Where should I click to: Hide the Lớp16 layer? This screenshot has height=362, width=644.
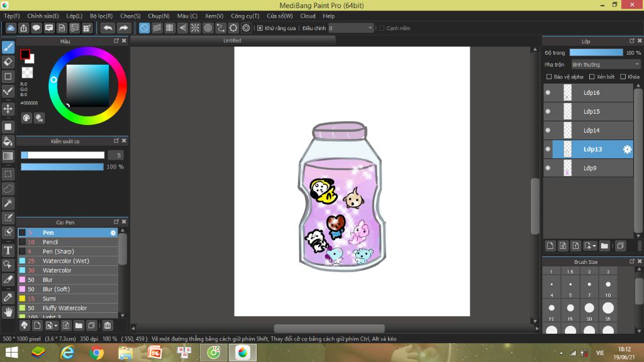(x=548, y=93)
